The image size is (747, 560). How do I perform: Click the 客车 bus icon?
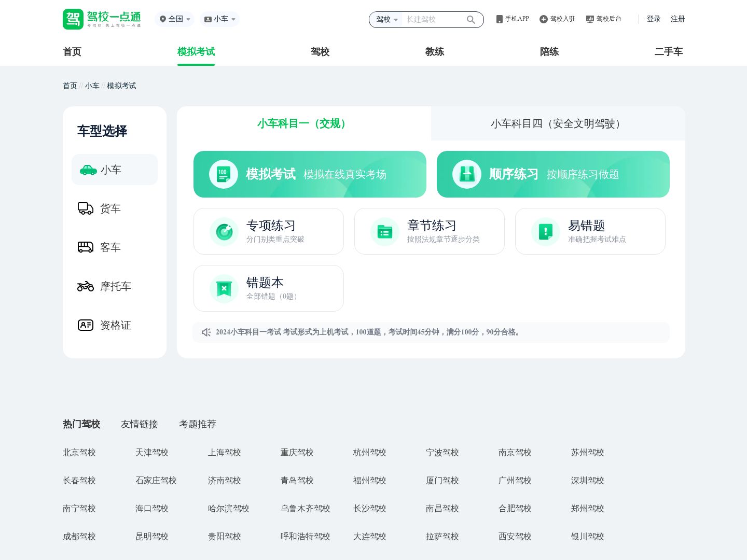click(86, 247)
